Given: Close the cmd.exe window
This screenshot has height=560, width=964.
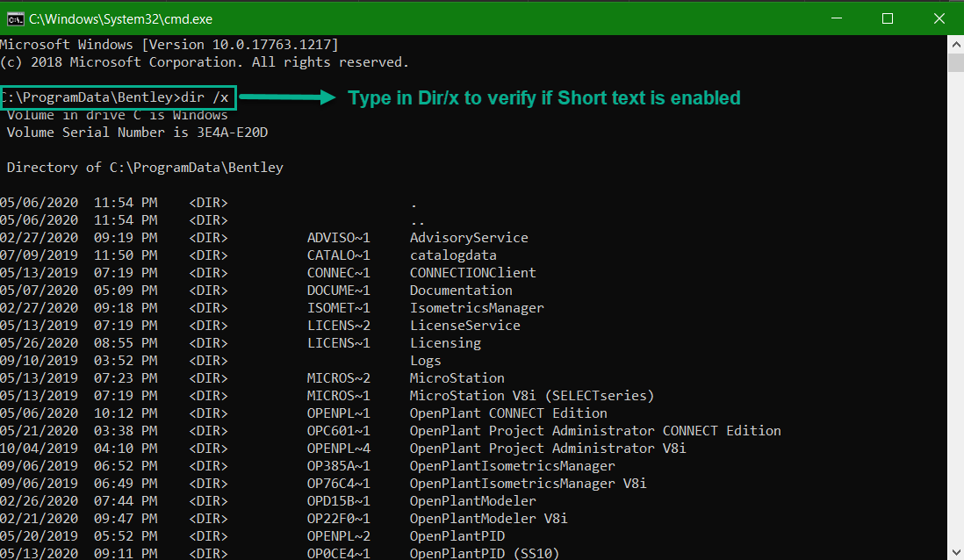Looking at the screenshot, I should [x=939, y=18].
